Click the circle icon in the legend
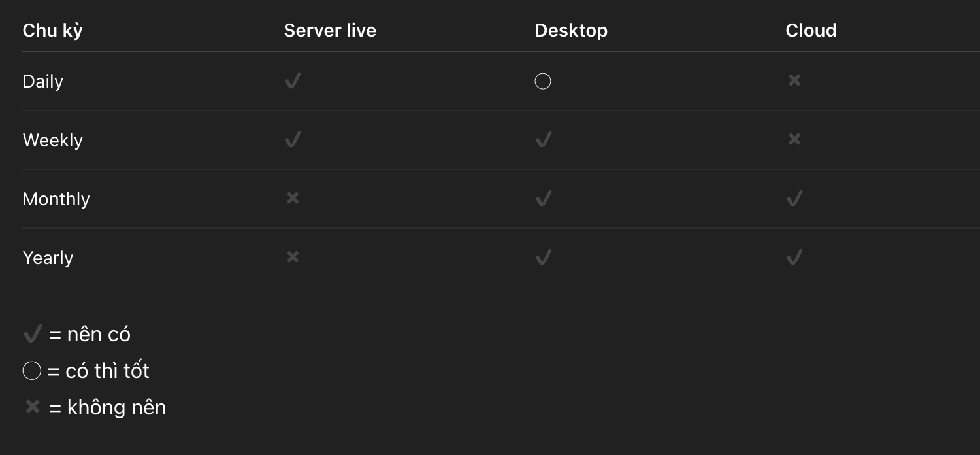 [x=32, y=371]
